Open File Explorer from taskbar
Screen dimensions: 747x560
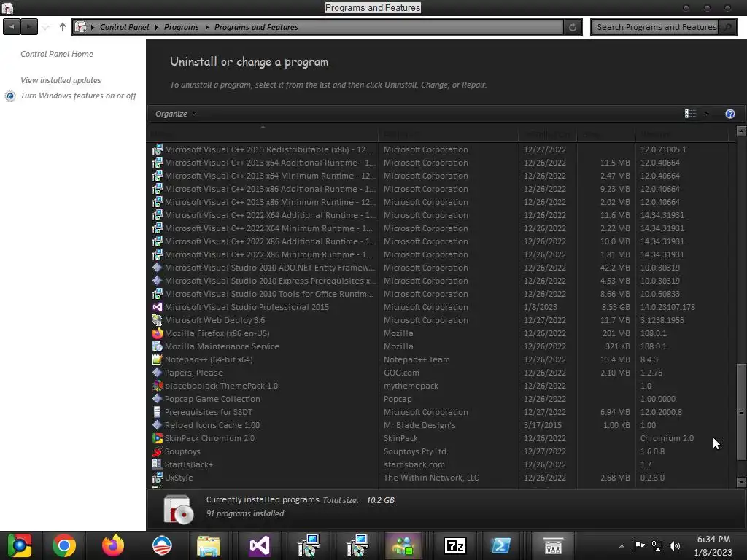point(209,545)
